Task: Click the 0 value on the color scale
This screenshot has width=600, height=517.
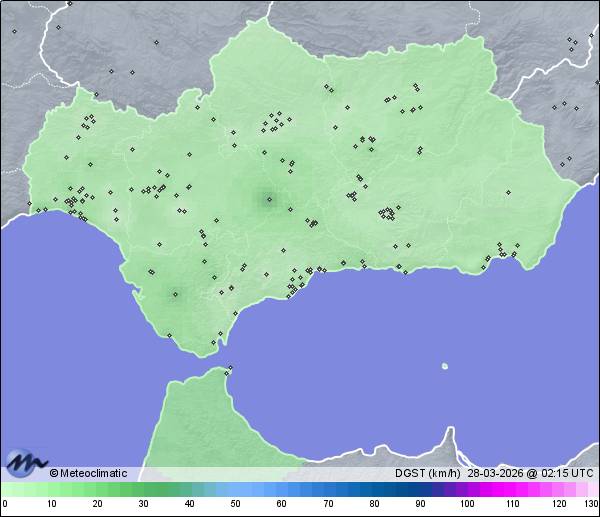Action: coord(4,503)
